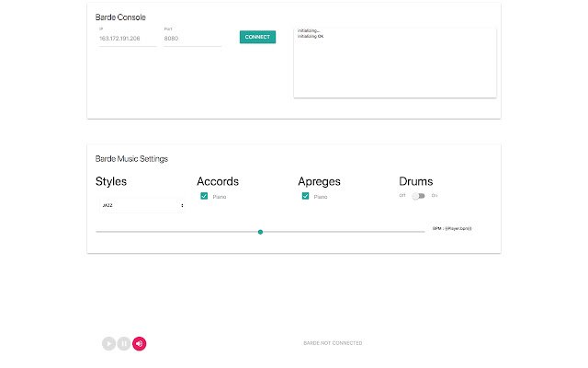Image resolution: width=588 pixels, height=368 pixels.
Task: Click the Accords 'Piano' label text
Action: [219, 197]
